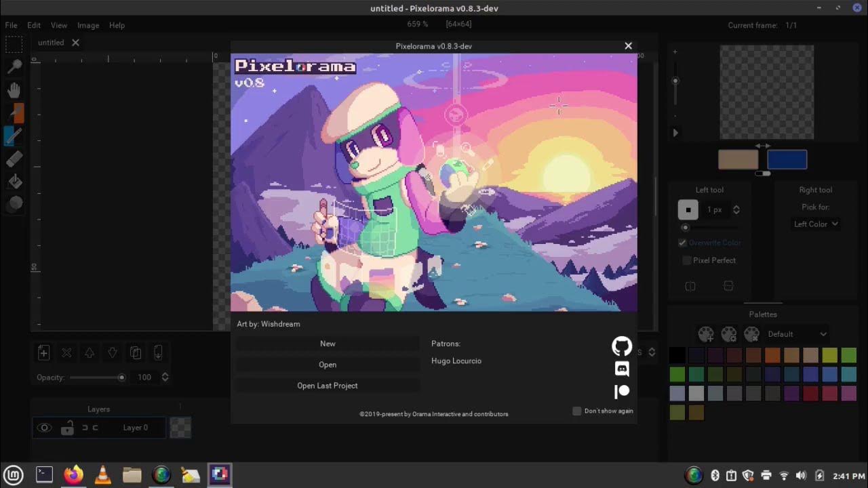Open the Edit menu
This screenshot has width=868, height=488.
click(34, 25)
